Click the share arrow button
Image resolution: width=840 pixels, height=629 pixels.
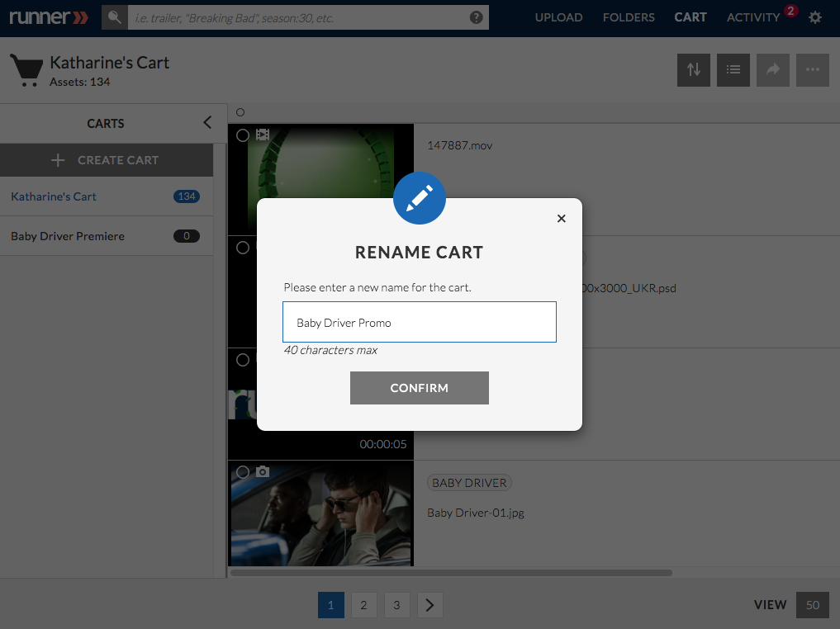tap(773, 69)
